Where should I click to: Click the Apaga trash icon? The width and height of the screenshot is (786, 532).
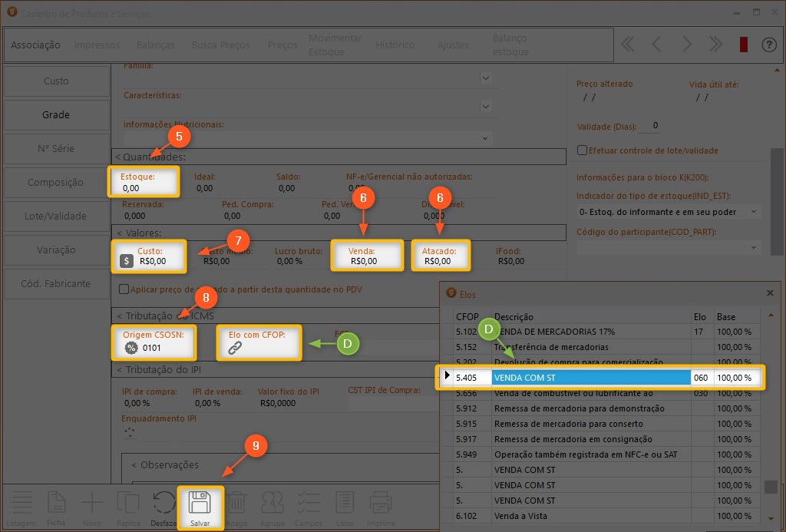(236, 503)
